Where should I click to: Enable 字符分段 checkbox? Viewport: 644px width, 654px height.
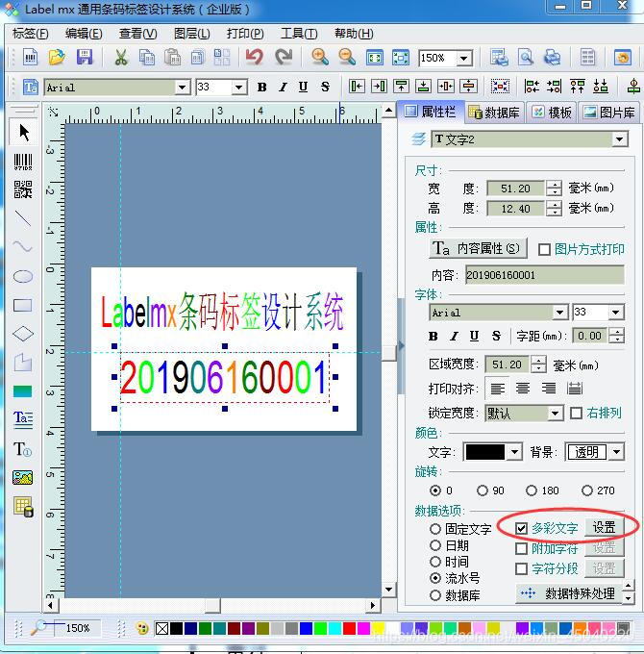521,568
